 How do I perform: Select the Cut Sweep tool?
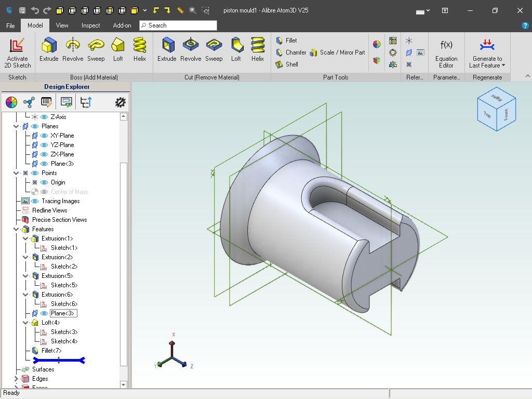click(214, 49)
